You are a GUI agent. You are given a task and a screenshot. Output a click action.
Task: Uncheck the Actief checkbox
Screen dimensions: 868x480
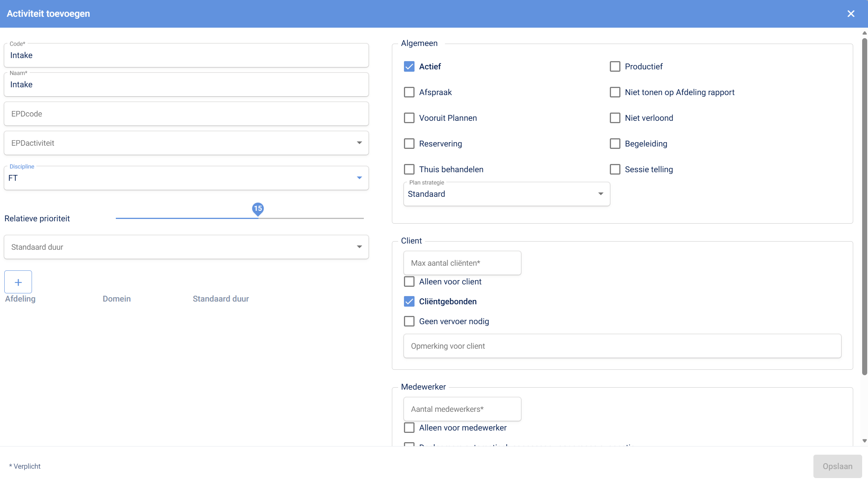409,67
